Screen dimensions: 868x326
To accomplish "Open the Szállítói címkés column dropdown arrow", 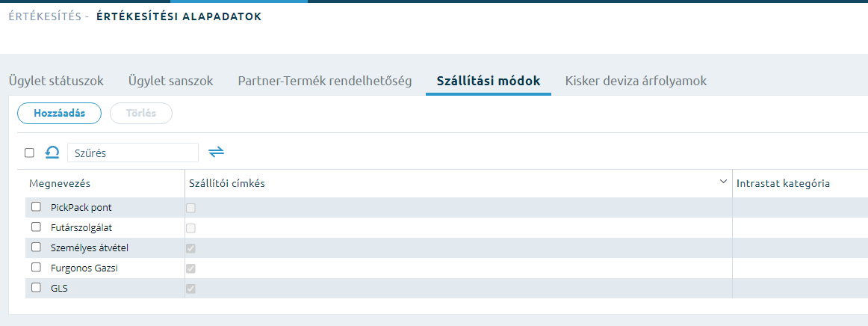I will pyautogui.click(x=723, y=182).
